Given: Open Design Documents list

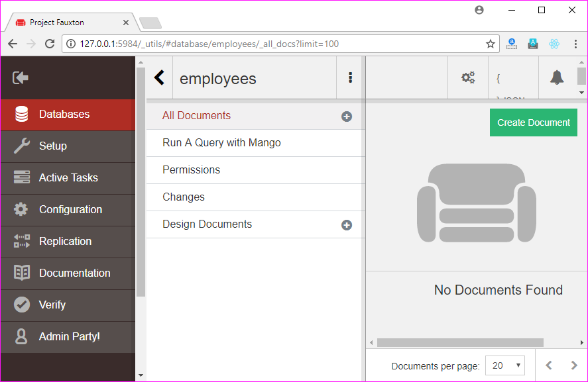Looking at the screenshot, I should (207, 224).
